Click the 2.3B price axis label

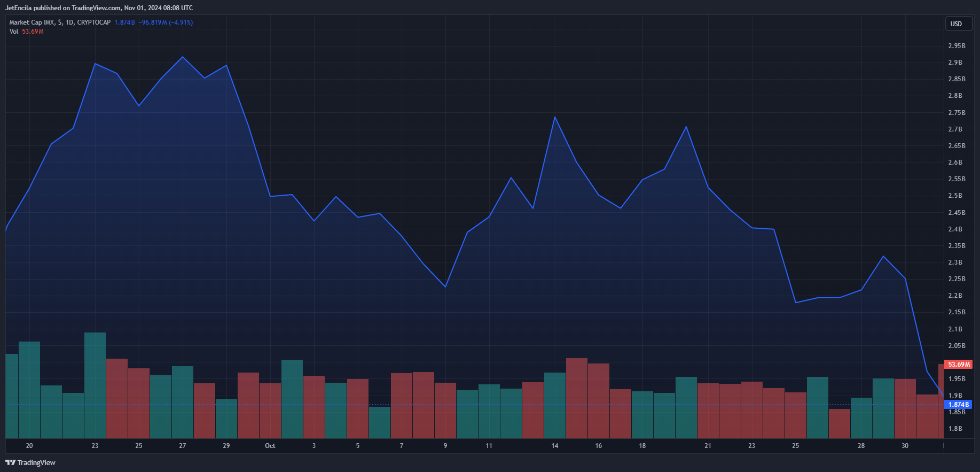pyautogui.click(x=955, y=262)
